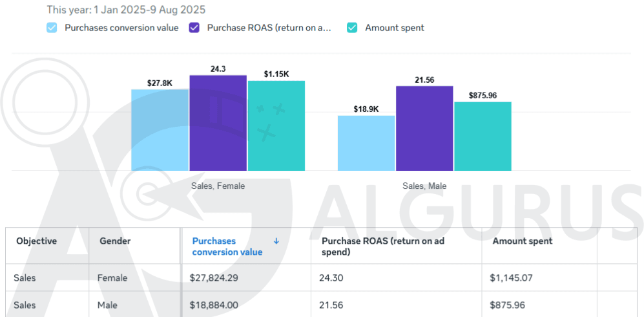
Task: Click the Objective column header
Action: (37, 241)
